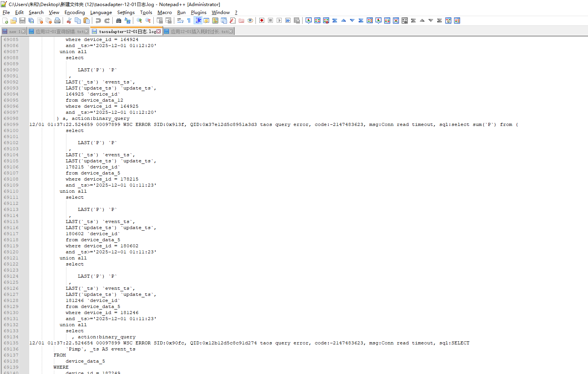Viewport: 588px width, 374px height.
Task: Open the Encoding menu
Action: point(74,13)
